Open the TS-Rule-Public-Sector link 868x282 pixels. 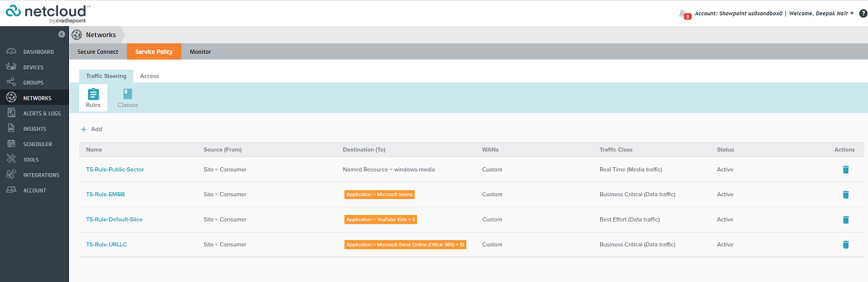point(115,169)
